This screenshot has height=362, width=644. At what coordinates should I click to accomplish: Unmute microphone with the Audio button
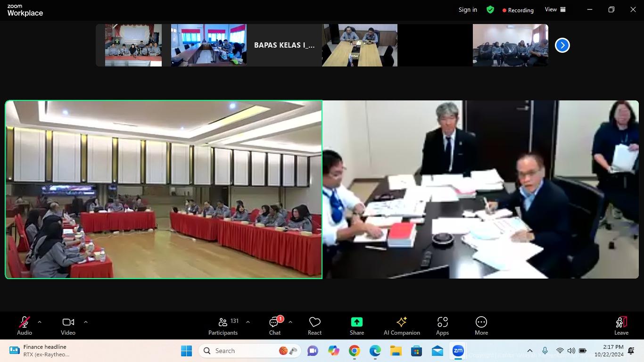(25, 326)
